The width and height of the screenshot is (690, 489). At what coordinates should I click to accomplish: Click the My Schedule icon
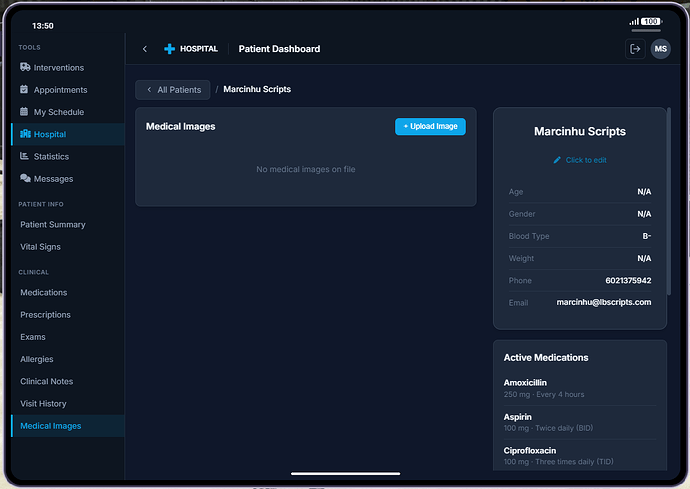(25, 112)
